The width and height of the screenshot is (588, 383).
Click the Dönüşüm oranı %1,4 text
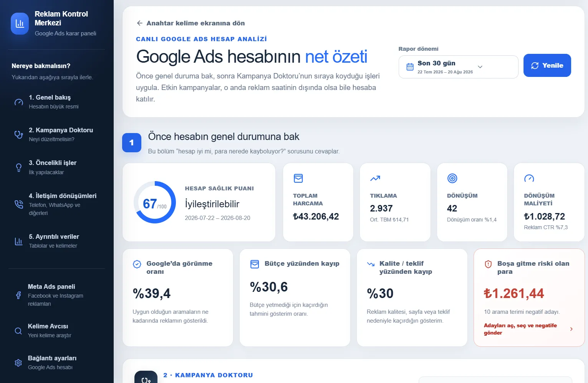pyautogui.click(x=472, y=220)
